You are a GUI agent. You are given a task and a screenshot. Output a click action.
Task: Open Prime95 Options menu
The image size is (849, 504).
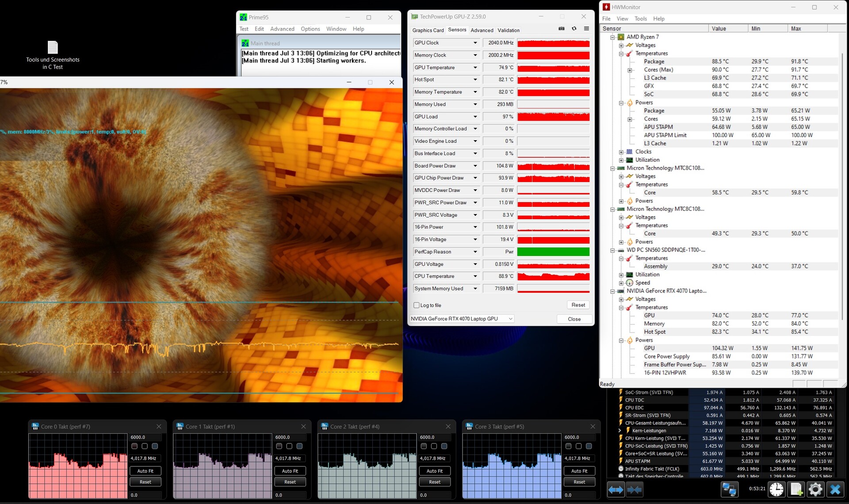click(x=310, y=29)
